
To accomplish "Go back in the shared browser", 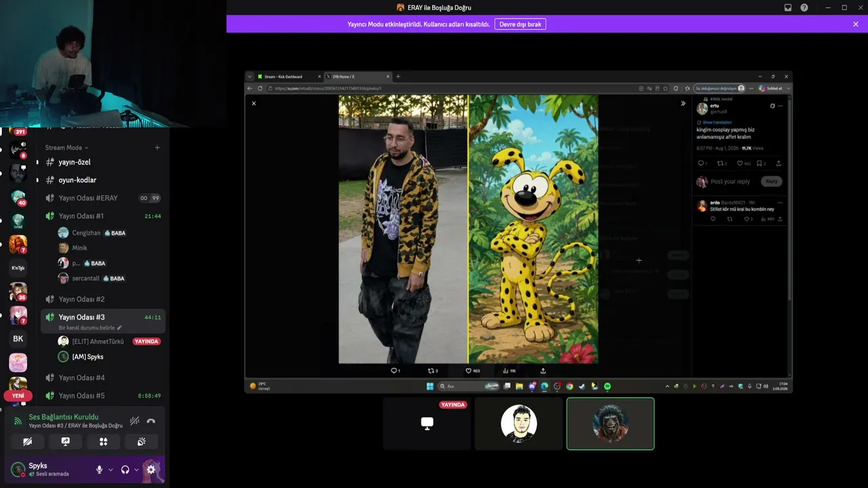I will [x=250, y=88].
